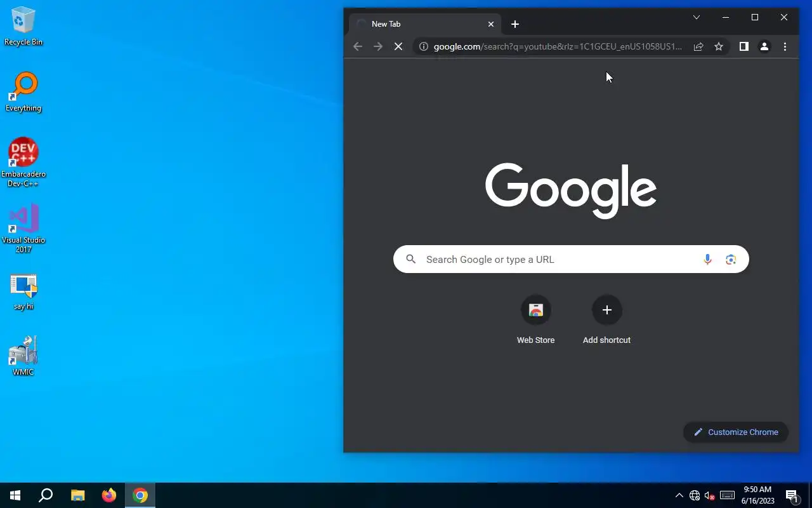Open the Windows Start menu
812x508 pixels.
coord(15,495)
